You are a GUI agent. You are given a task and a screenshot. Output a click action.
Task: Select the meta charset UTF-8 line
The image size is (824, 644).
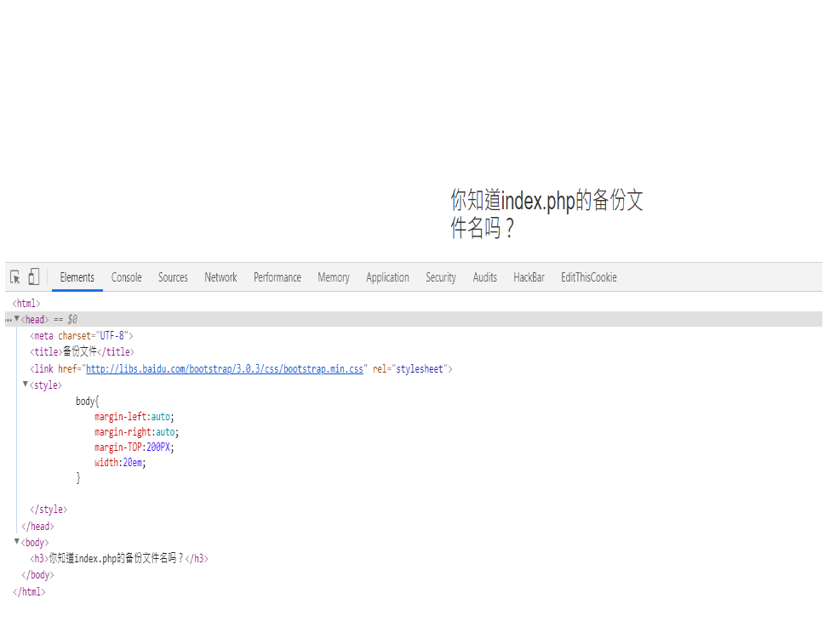coord(82,336)
